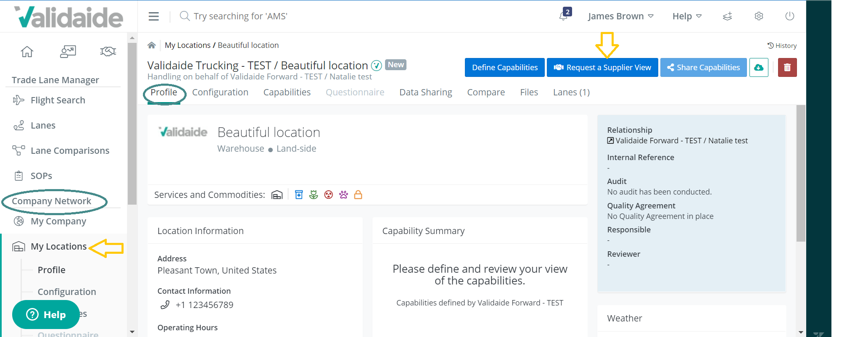Image resolution: width=868 pixels, height=337 pixels.
Task: Switch to the Configuration tab
Action: [x=220, y=92]
